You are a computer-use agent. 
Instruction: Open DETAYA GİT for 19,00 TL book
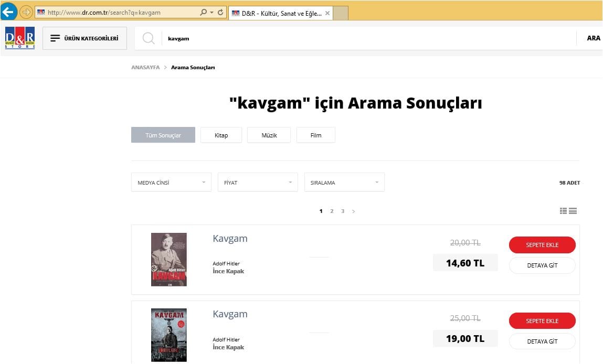542,341
